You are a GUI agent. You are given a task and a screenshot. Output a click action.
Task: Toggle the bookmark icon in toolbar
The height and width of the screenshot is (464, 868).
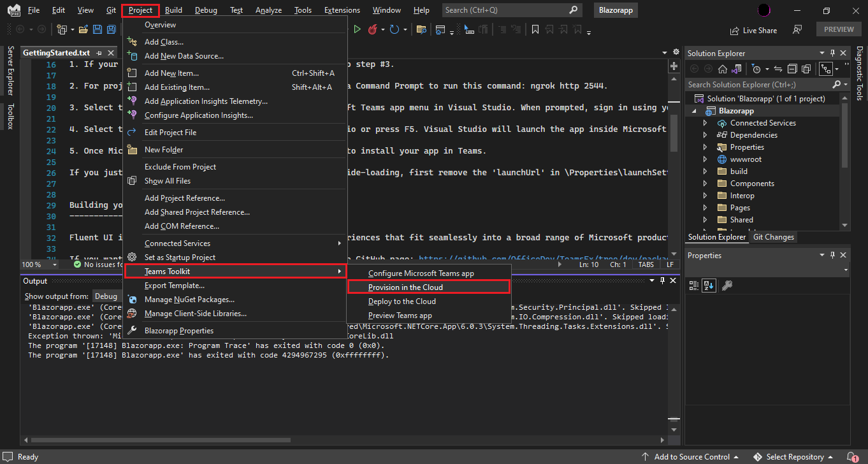[535, 29]
